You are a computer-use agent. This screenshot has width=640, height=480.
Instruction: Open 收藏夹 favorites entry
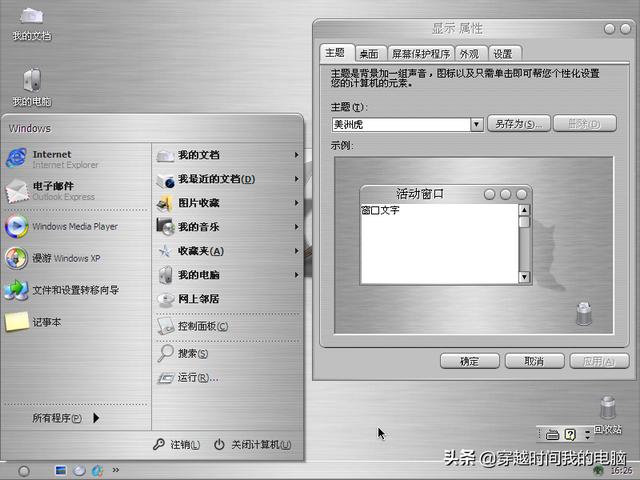tap(228, 251)
